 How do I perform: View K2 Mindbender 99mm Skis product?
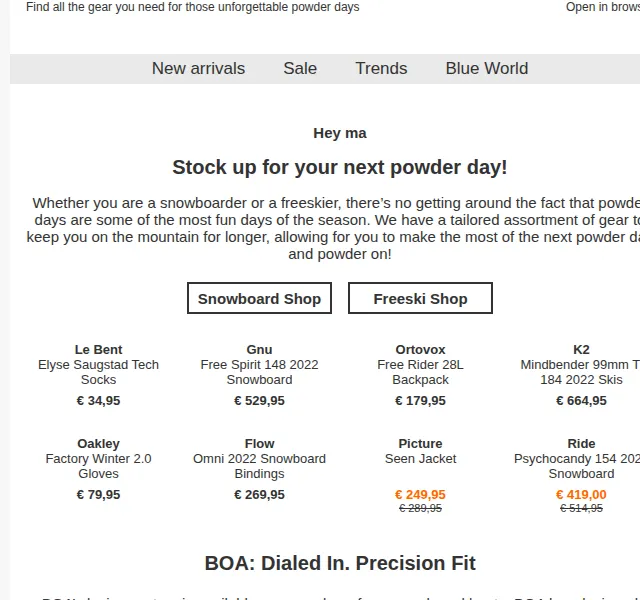tap(581, 365)
